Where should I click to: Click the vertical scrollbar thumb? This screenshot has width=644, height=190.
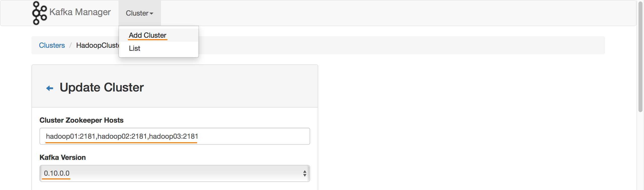click(x=640, y=57)
